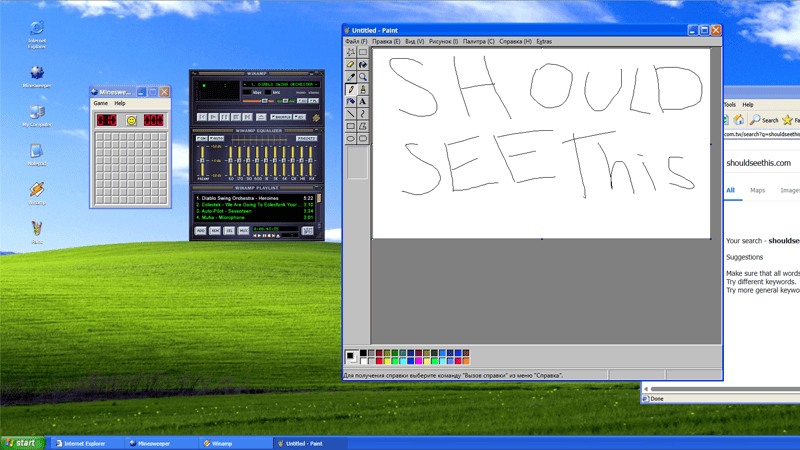The image size is (800, 450).
Task: Open the LIST OPTS menu in Winamp Playlist
Action: (x=308, y=231)
